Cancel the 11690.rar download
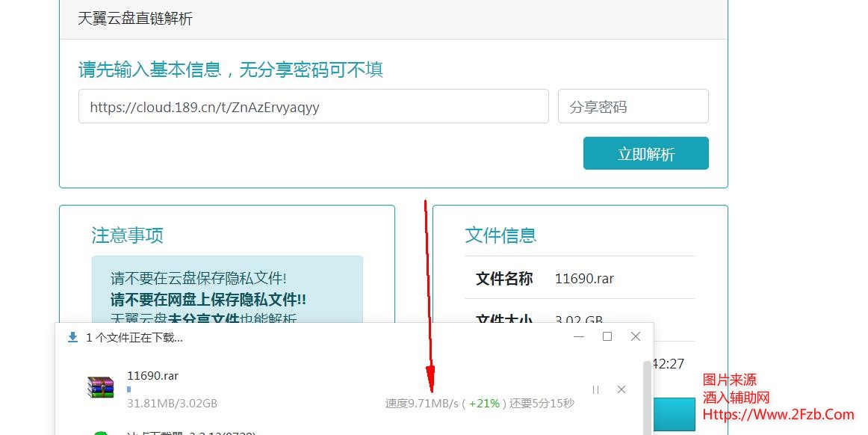 tap(621, 389)
